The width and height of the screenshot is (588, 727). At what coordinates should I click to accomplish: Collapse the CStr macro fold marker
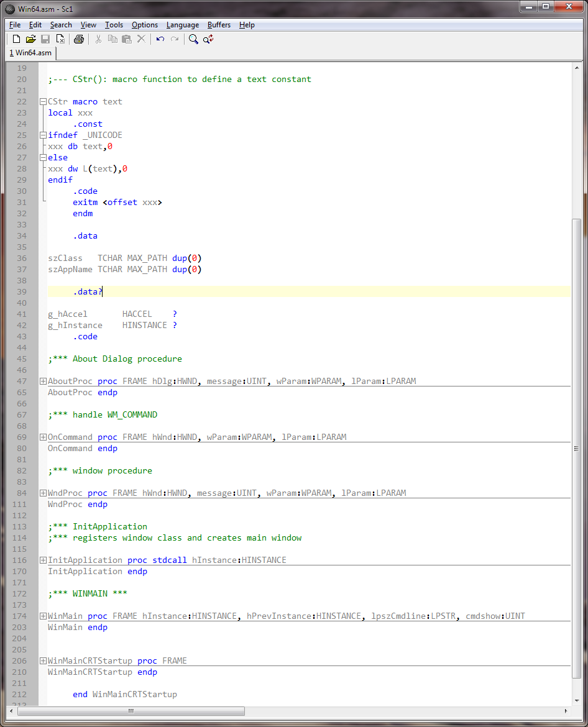(42, 102)
